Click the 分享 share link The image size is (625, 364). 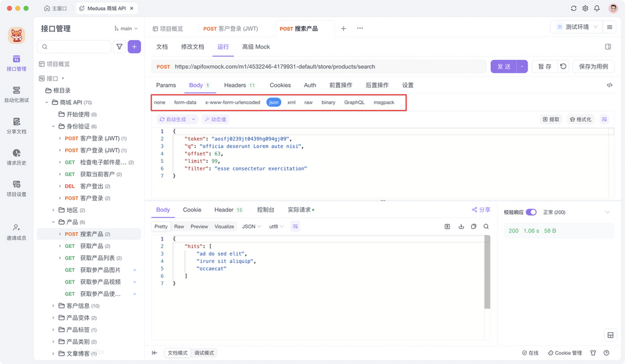[x=481, y=210]
